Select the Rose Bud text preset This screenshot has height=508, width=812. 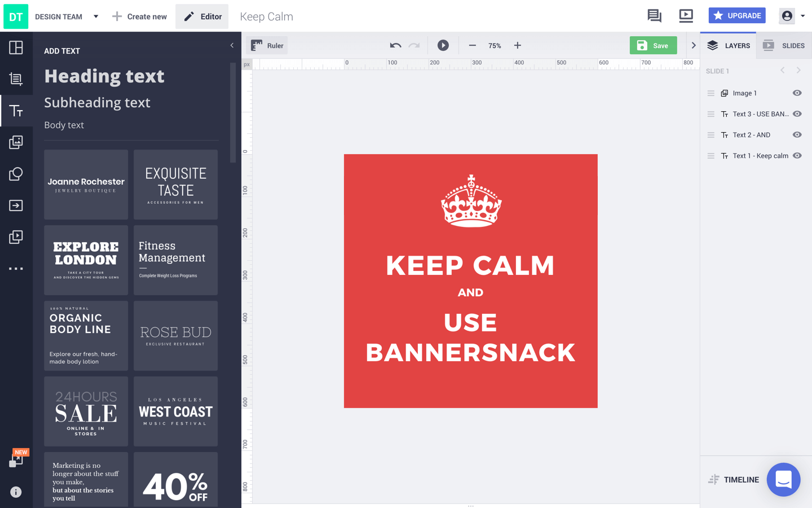[x=175, y=336]
